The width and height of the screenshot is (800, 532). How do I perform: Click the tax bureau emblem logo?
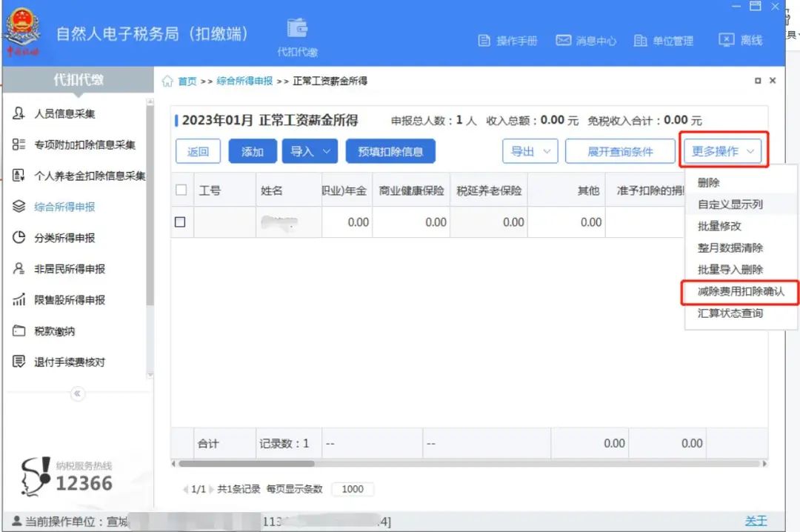click(22, 30)
